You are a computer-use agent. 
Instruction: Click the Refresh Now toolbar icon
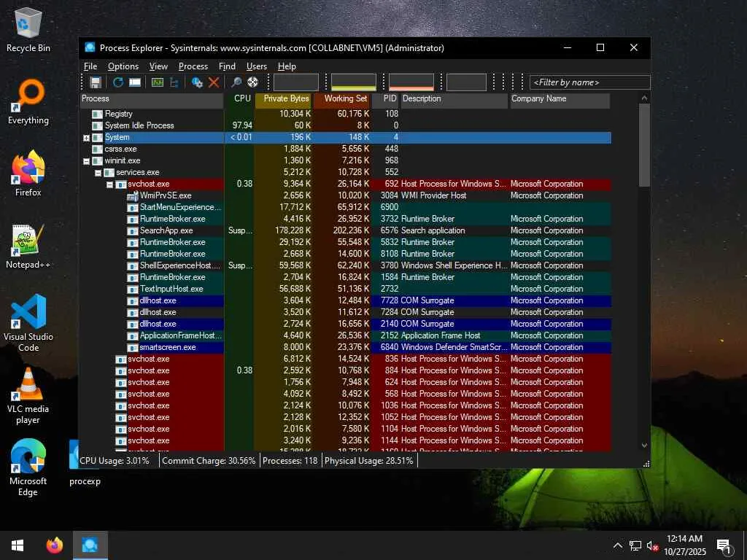tap(117, 82)
